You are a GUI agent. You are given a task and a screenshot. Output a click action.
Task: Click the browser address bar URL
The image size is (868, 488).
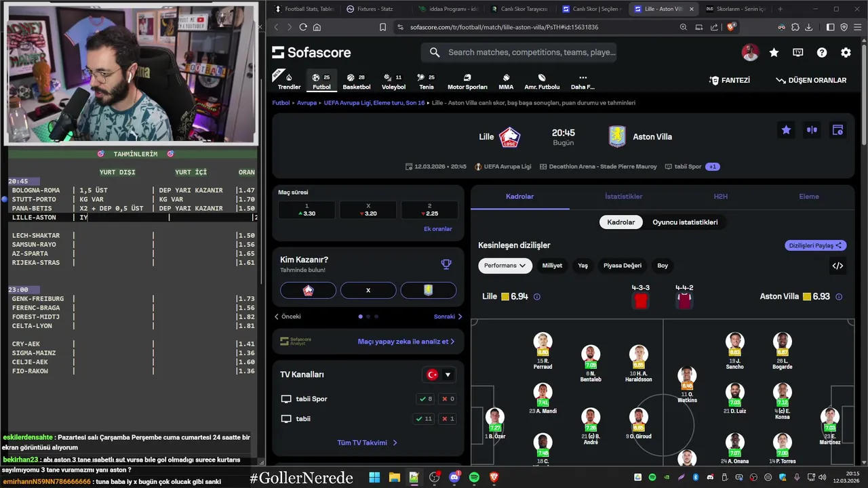tap(504, 27)
